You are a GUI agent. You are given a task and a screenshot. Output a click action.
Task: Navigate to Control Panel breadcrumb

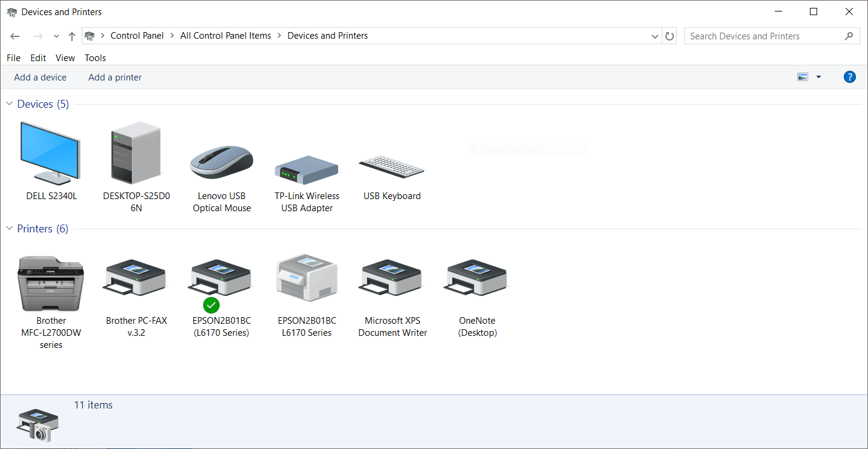click(x=137, y=36)
